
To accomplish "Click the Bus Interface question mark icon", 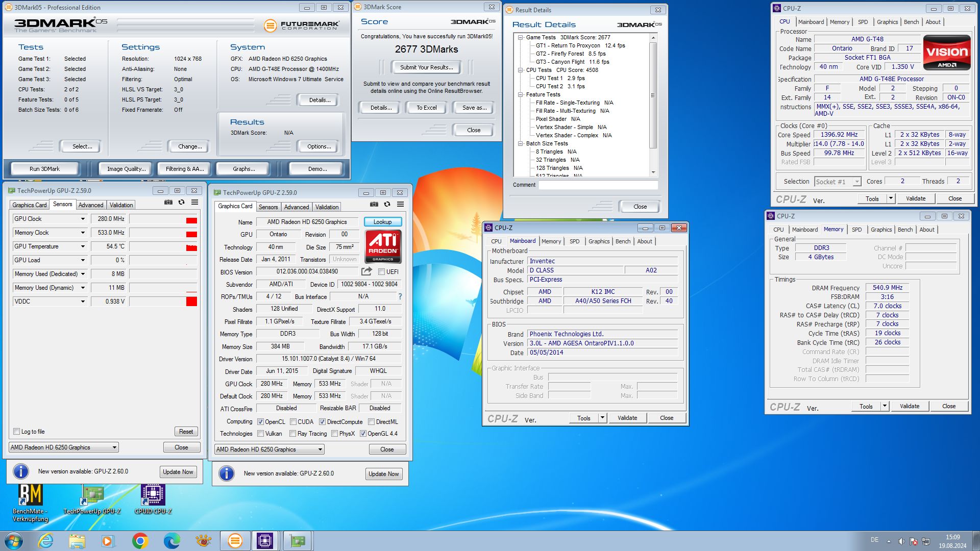I will click(400, 296).
